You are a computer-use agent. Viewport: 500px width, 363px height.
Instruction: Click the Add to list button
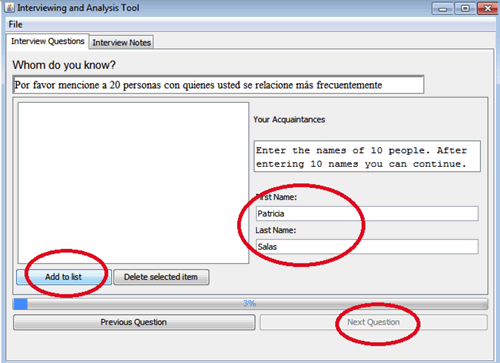pos(64,277)
